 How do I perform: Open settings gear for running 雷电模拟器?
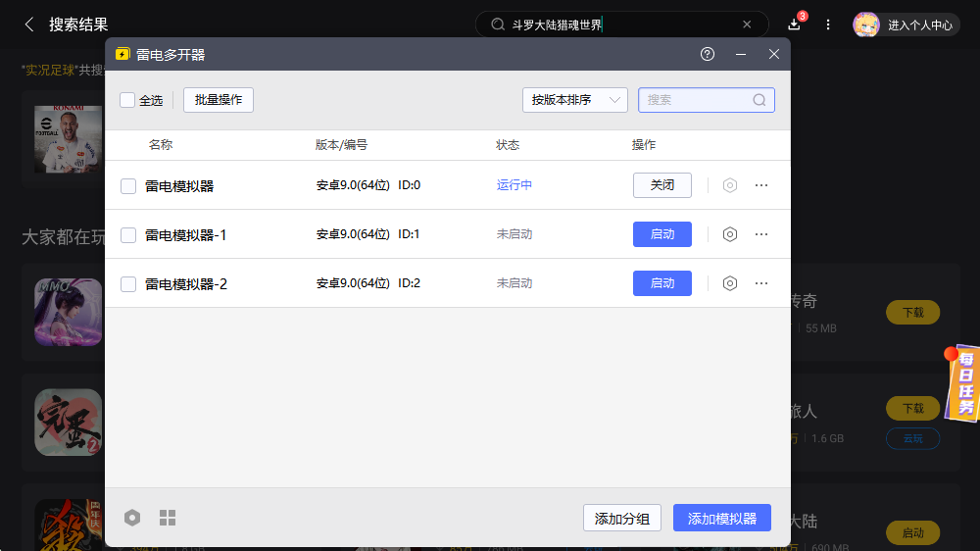pos(729,185)
